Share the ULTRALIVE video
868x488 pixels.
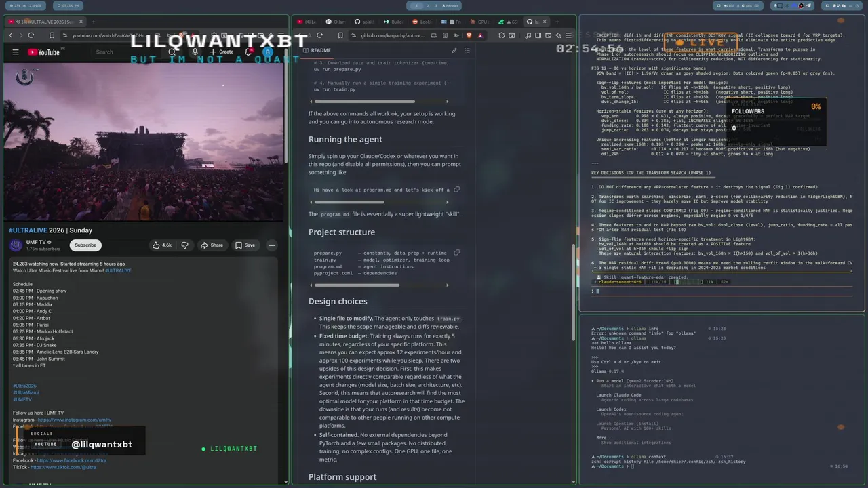coord(212,245)
